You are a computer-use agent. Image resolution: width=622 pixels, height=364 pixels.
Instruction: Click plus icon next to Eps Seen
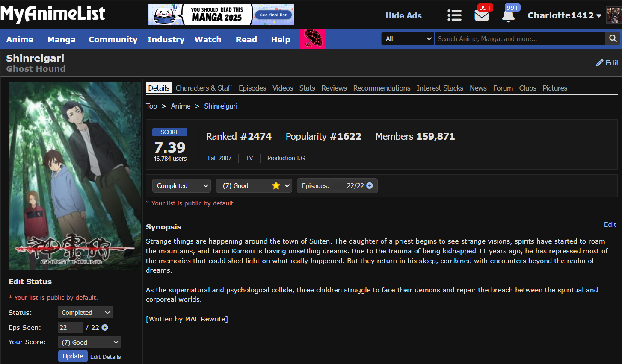(x=105, y=328)
